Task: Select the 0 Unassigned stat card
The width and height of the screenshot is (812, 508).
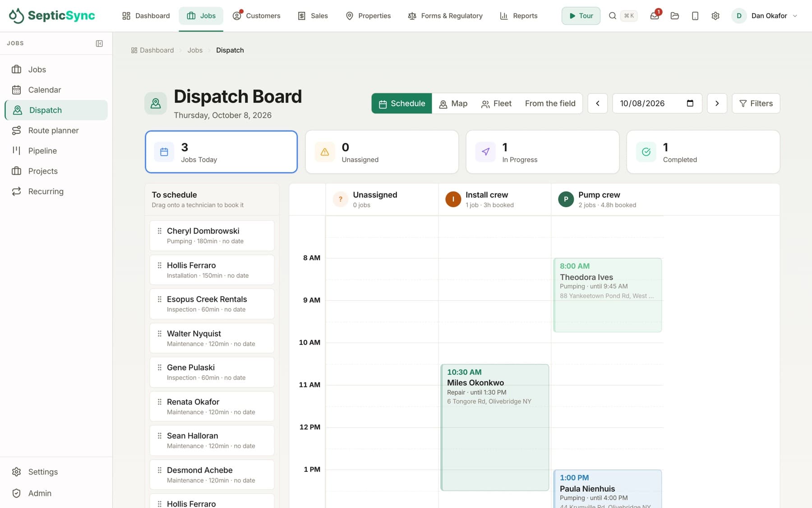Action: pyautogui.click(x=382, y=152)
